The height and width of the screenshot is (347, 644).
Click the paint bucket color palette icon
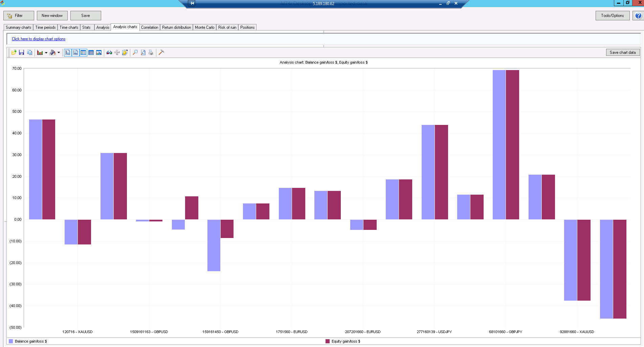pyautogui.click(x=52, y=52)
